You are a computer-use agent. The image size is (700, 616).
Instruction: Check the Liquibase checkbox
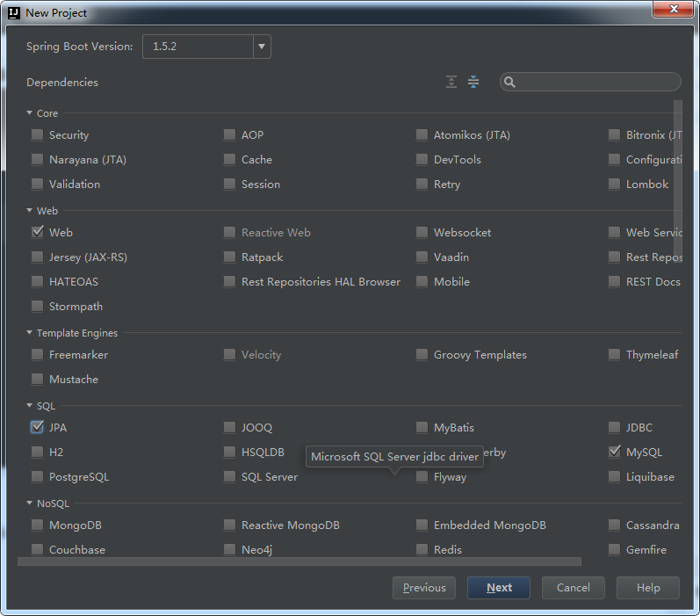point(614,476)
